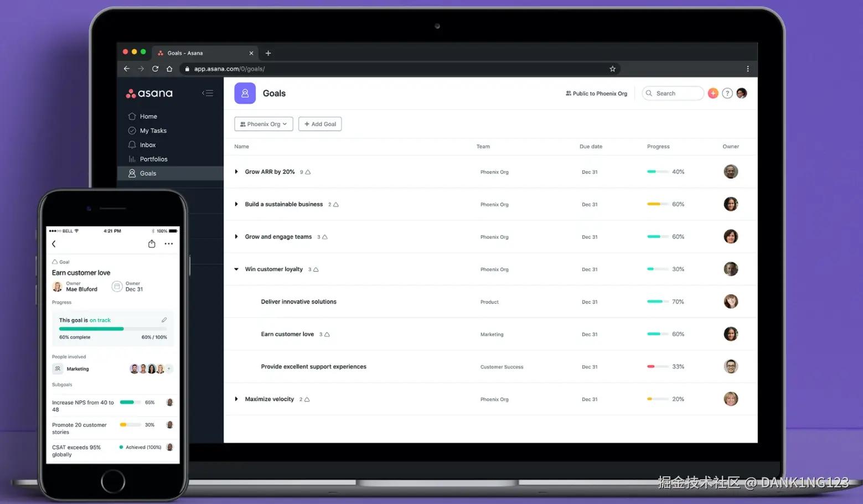
Task: Open the browser three-dot menu
Action: click(x=748, y=69)
